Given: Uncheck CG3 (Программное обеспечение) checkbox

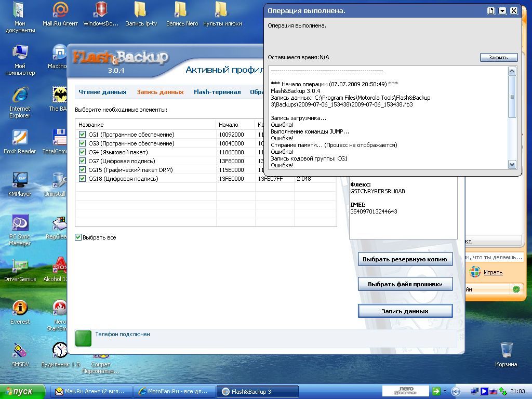Looking at the screenshot, I should pos(82,143).
